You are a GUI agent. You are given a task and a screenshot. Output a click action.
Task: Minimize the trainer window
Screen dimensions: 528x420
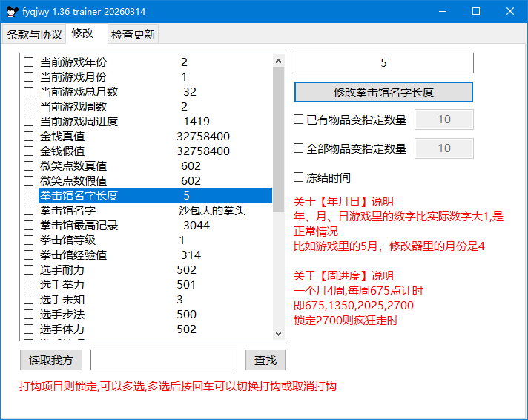click(442, 11)
